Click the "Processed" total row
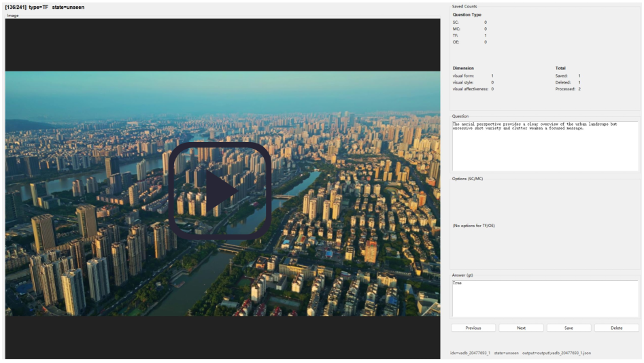 tap(568, 89)
